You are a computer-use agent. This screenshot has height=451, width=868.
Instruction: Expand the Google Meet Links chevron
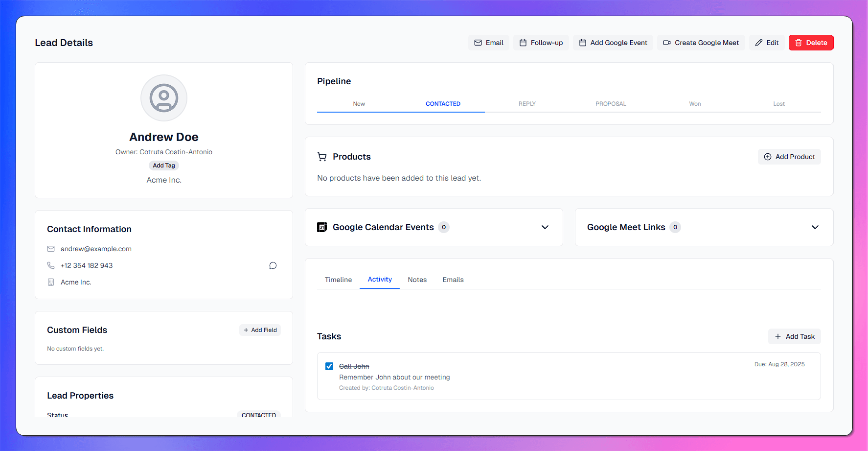tap(815, 227)
